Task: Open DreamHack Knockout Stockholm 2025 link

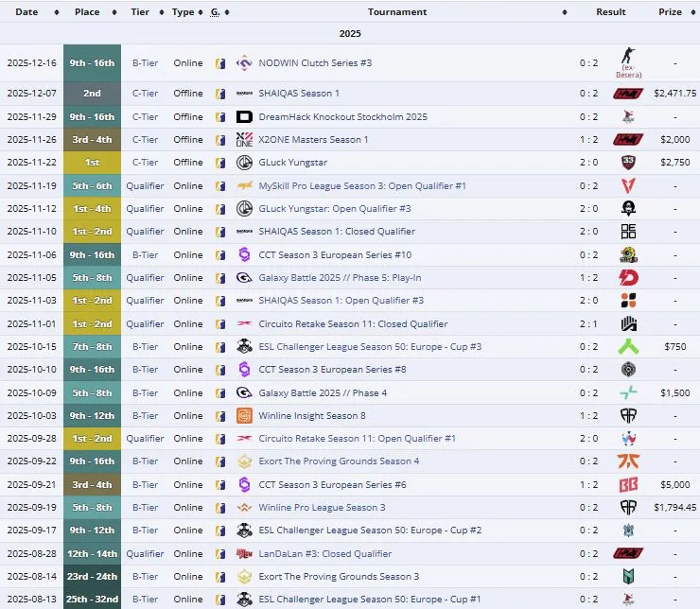Action: pos(342,117)
